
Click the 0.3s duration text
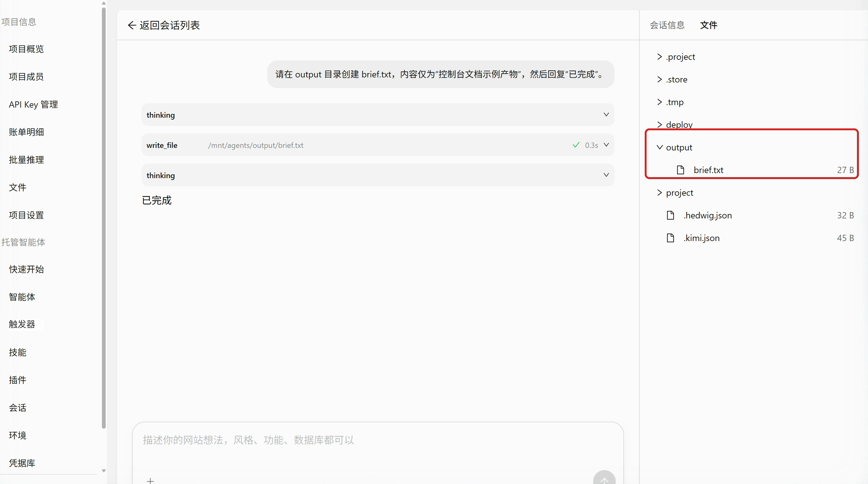tap(591, 145)
